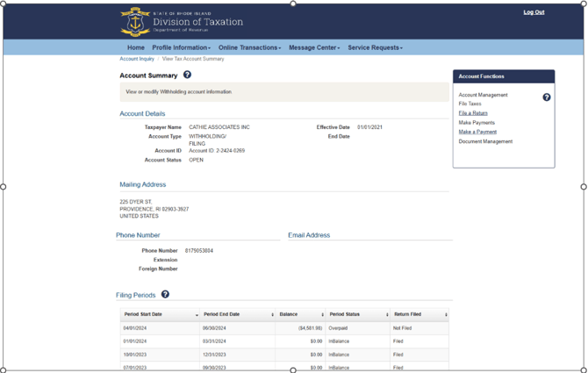Viewport: 588px width, 373px height.
Task: Open the Message Center dropdown
Action: tap(314, 47)
